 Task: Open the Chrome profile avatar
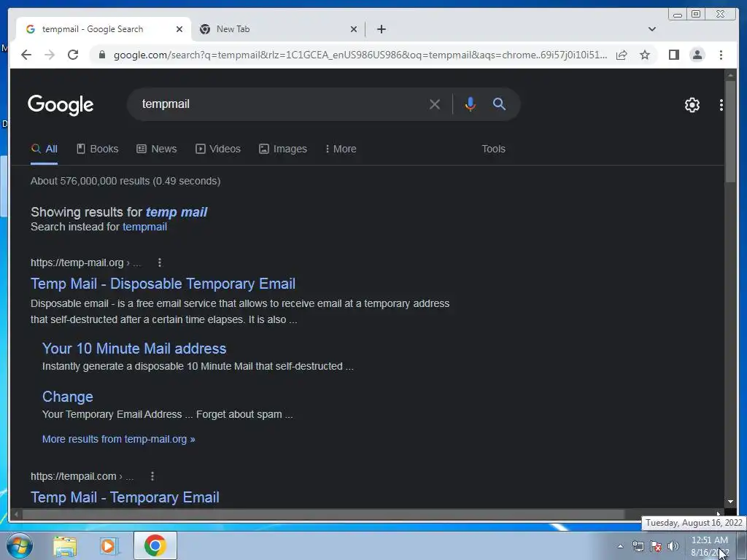(697, 55)
